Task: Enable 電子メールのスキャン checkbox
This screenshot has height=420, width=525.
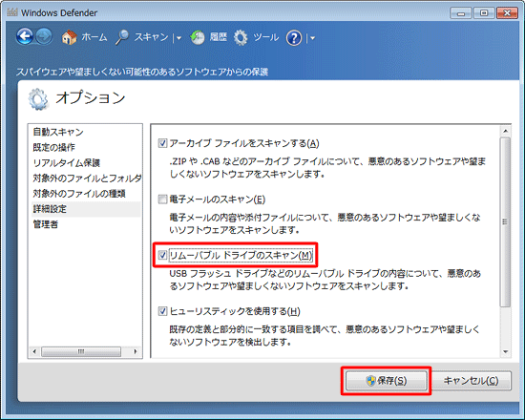Action: (x=162, y=199)
